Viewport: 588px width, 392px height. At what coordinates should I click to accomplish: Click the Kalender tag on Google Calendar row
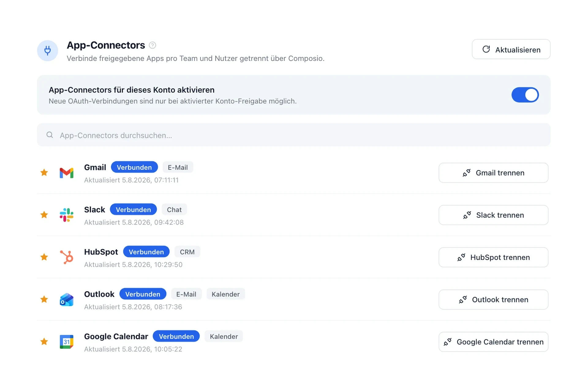tap(224, 336)
